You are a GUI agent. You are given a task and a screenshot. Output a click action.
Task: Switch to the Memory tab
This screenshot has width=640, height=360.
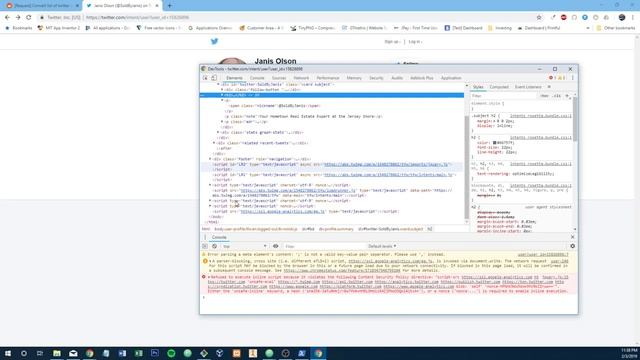(354, 78)
